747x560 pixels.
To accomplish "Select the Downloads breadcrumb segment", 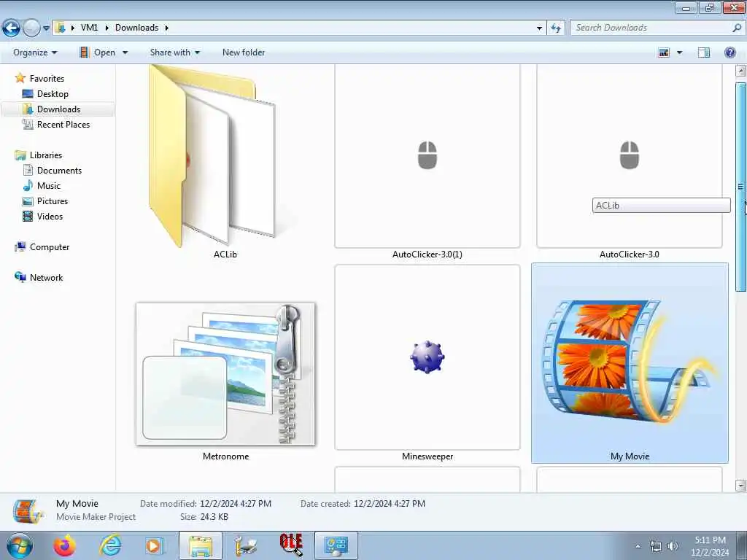I will coord(136,28).
